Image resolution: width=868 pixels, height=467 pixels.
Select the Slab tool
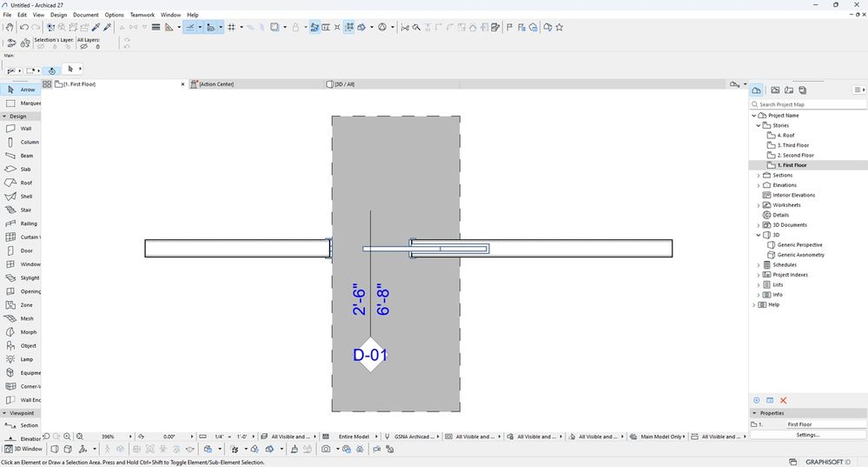pos(21,169)
